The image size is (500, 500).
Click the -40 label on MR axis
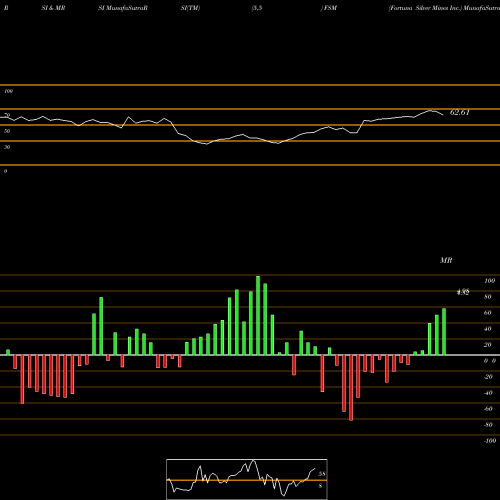[488, 393]
